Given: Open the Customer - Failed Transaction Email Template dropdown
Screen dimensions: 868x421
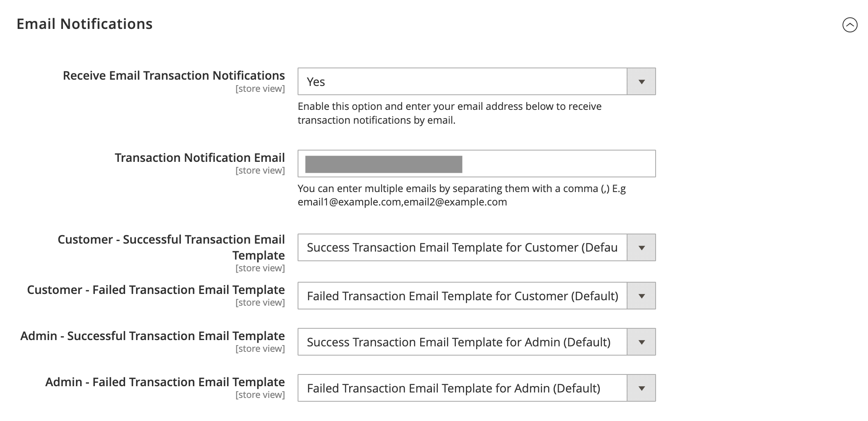Looking at the screenshot, I should click(x=641, y=296).
